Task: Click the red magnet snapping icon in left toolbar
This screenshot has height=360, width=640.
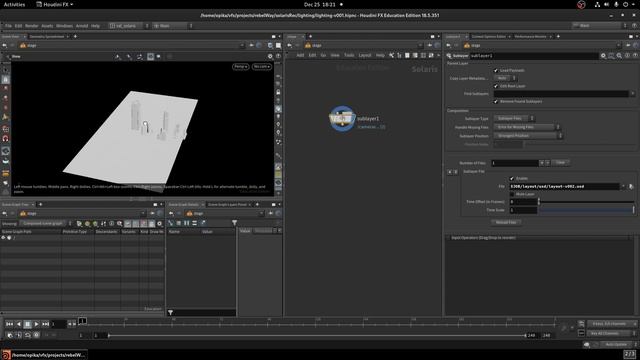Action: [x=6, y=139]
